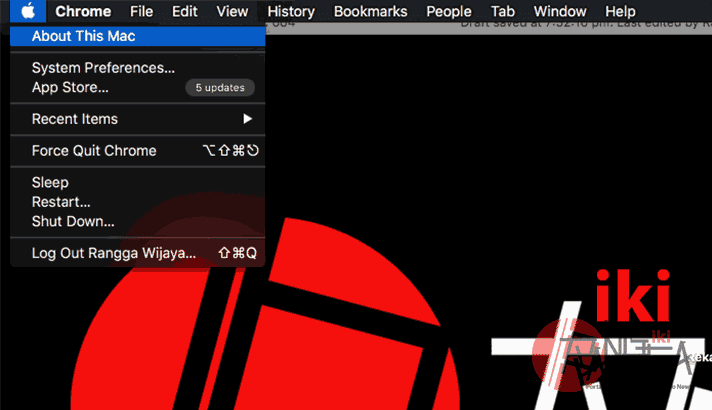Open App Store... menu entry
712x410 pixels.
[138, 87]
